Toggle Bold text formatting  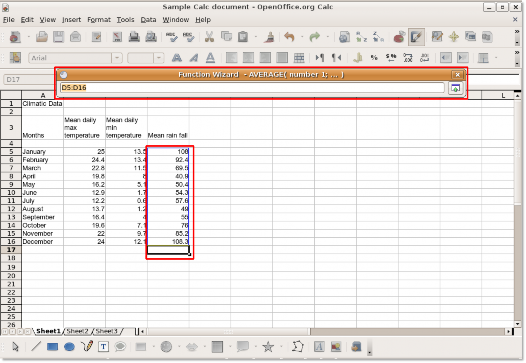coord(177,58)
